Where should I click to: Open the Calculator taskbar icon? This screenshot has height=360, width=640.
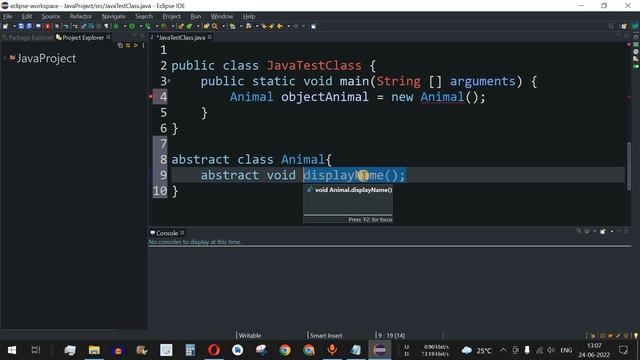click(190, 350)
